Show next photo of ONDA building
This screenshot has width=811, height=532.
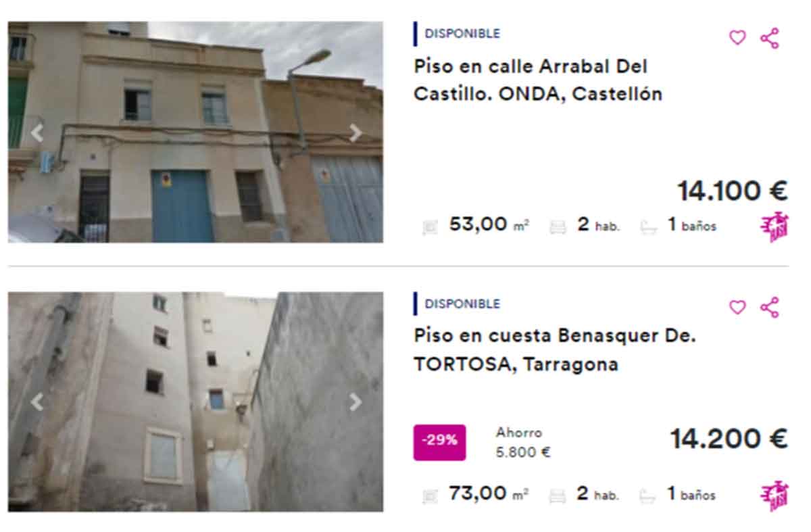pos(355,133)
